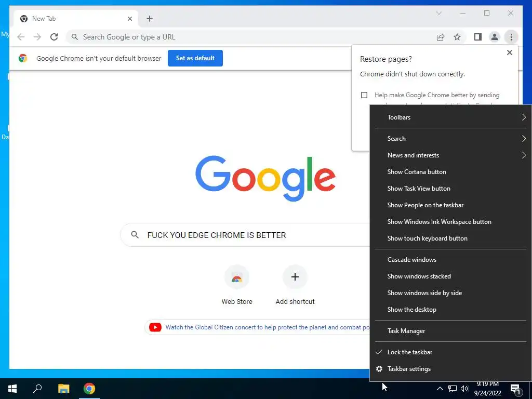Click magnifier icon in Google search box
Image resolution: width=532 pixels, height=399 pixels.
click(x=135, y=234)
